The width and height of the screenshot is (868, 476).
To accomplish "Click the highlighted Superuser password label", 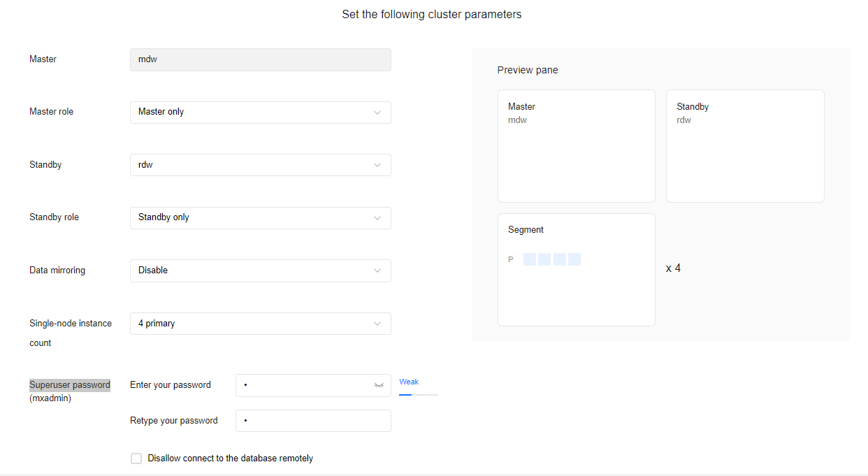I will (x=70, y=385).
